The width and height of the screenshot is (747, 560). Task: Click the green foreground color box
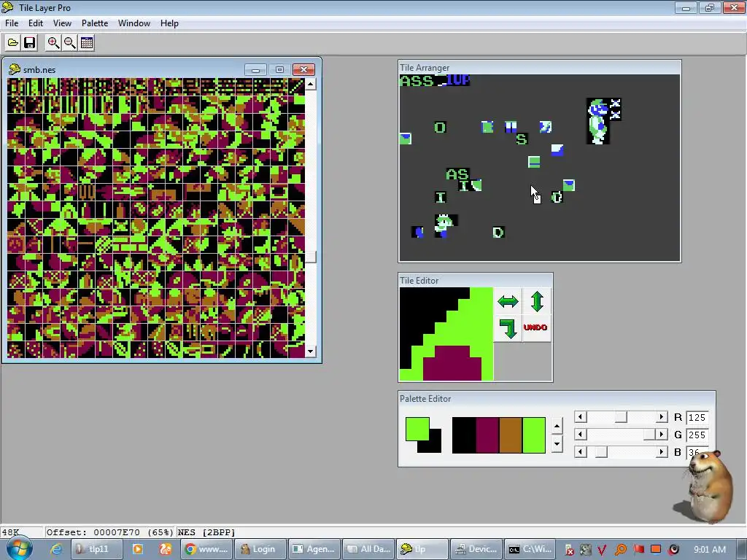point(417,429)
